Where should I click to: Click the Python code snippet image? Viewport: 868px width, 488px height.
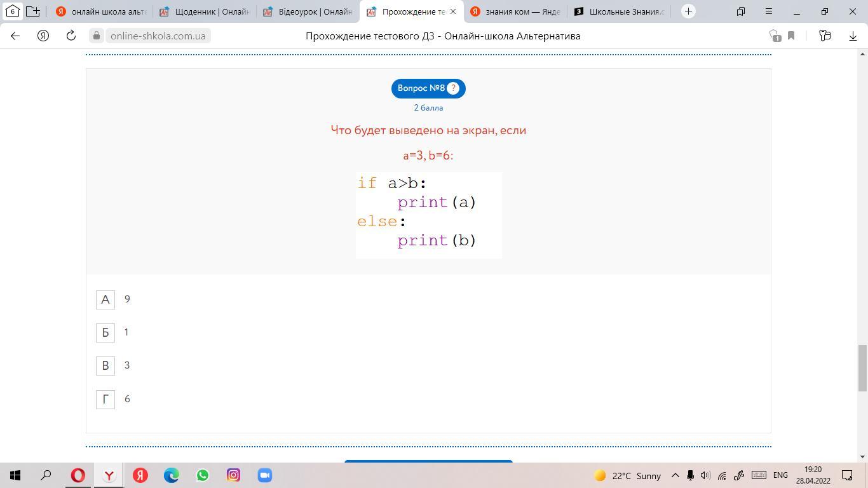click(x=429, y=215)
